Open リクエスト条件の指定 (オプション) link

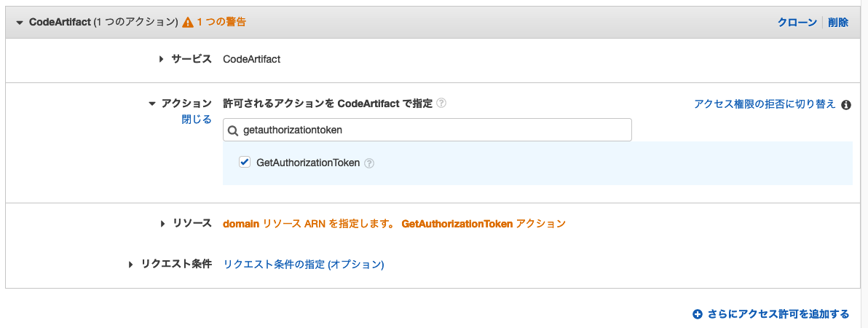(x=304, y=265)
